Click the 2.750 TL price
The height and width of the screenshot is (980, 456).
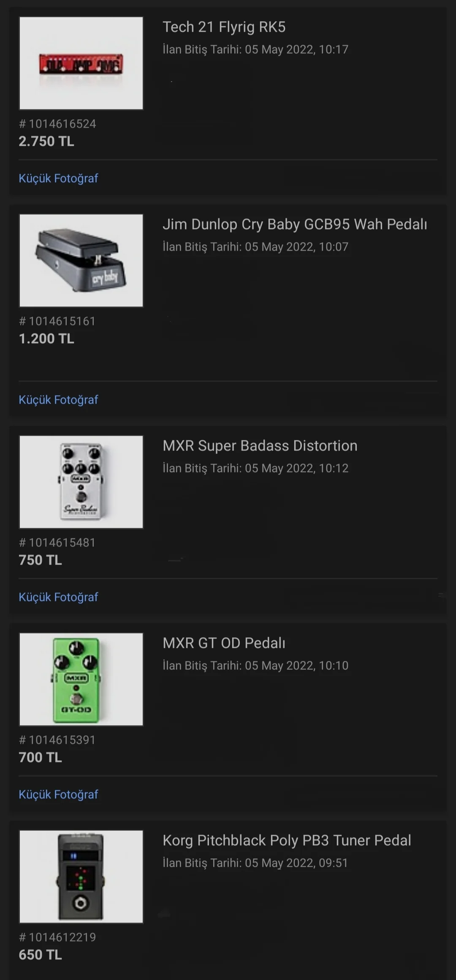coord(46,141)
